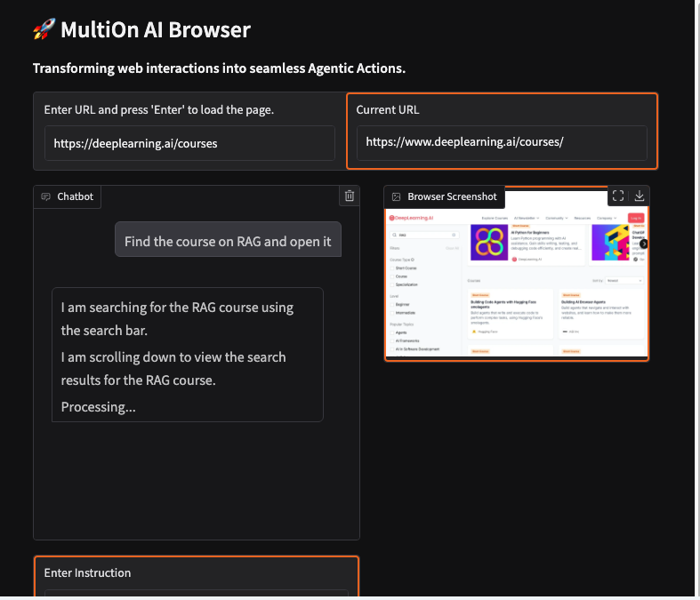Click the Current URL label text
700x600 pixels.
pos(388,109)
